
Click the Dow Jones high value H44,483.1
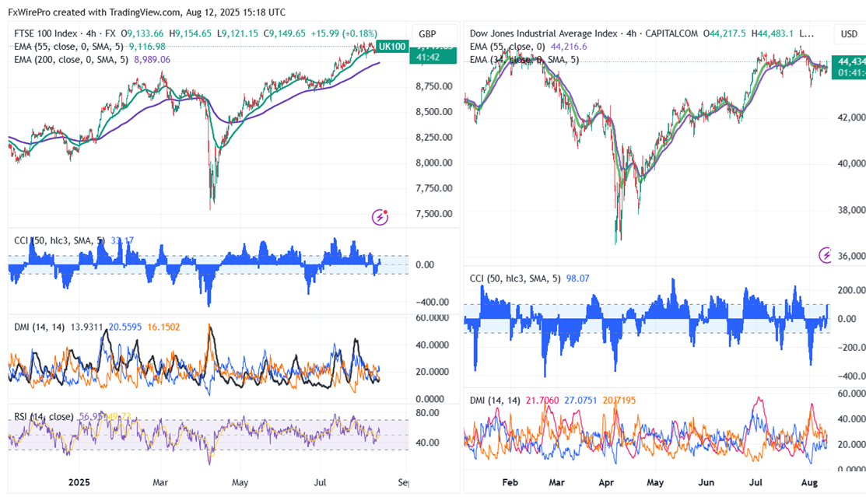pos(772,33)
